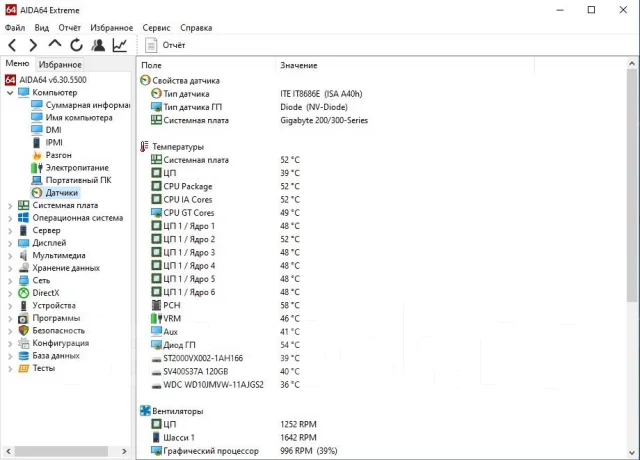Click the main panel scroll up arrow
This screenshot has width=640, height=460.
pyautogui.click(x=631, y=64)
